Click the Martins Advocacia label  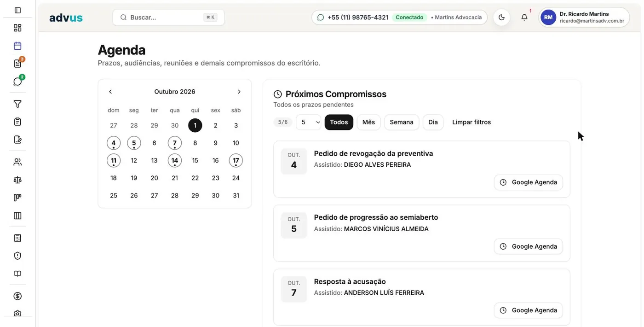pos(458,18)
